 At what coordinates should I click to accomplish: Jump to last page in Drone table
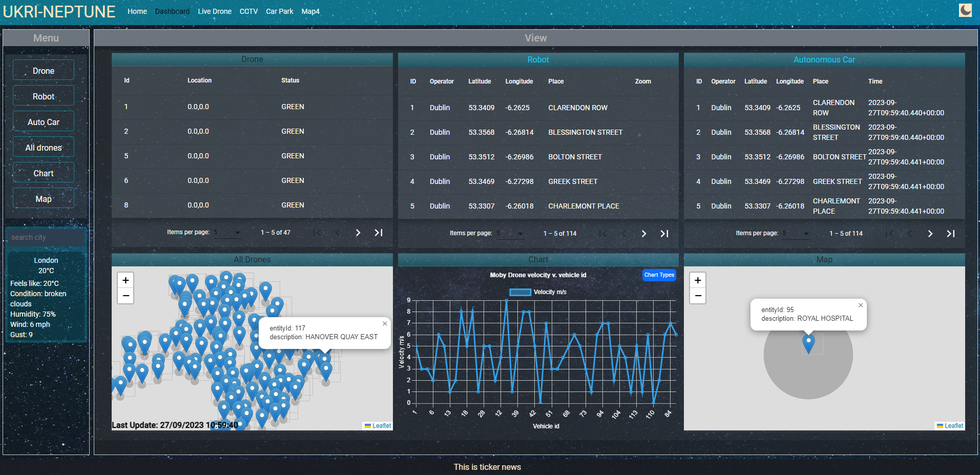point(379,233)
